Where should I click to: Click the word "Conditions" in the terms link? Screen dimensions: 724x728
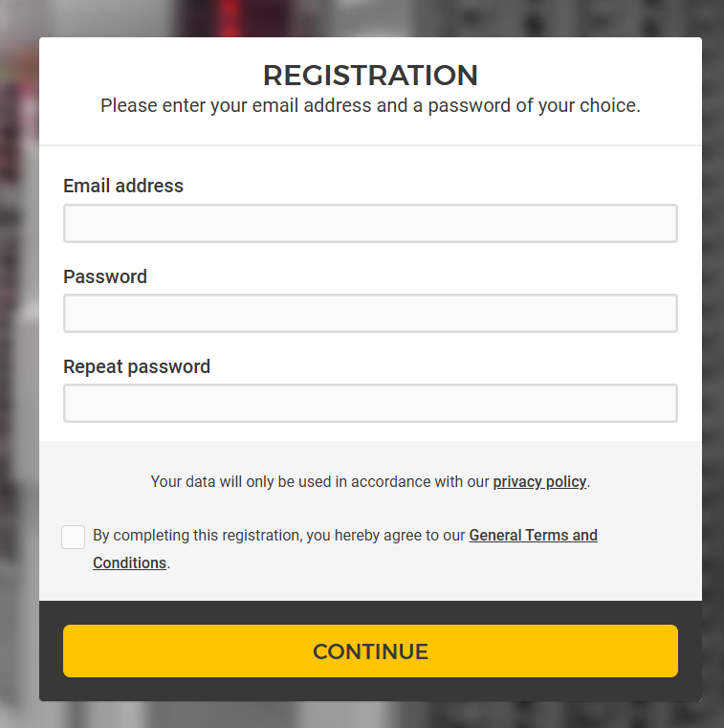click(129, 563)
